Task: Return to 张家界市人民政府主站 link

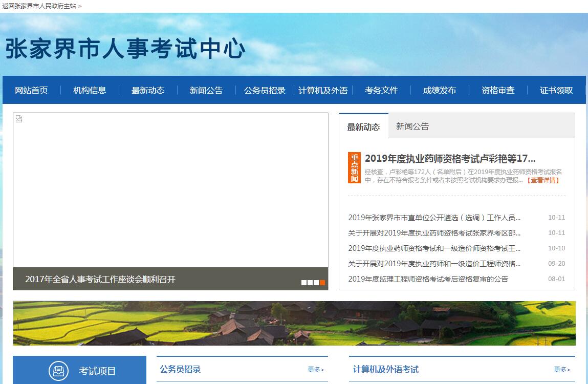Action: point(39,6)
